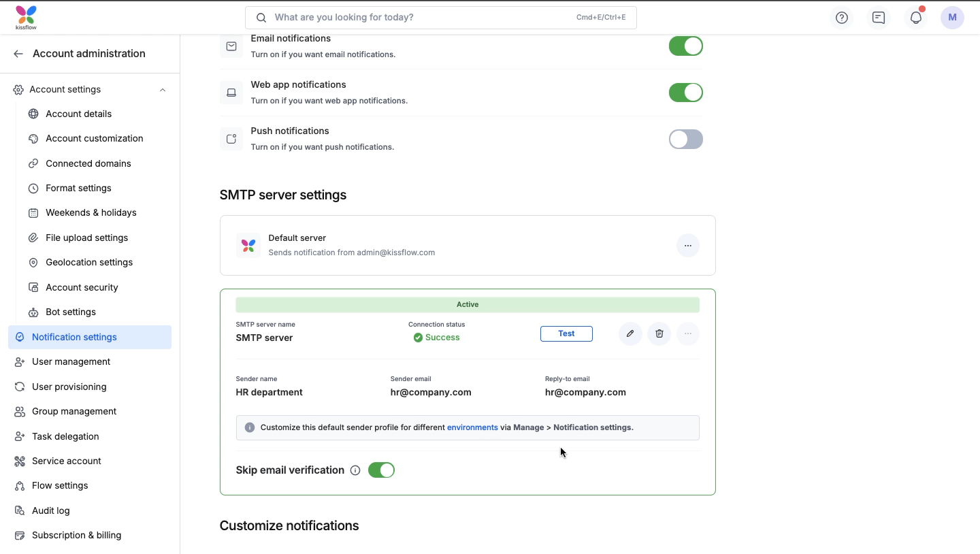Open the user profile avatar menu
This screenshot has width=980, height=554.
click(x=952, y=18)
